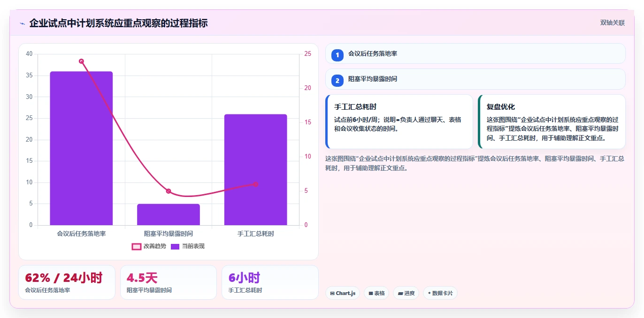
Task: Click the blue number 1 badge
Action: pyautogui.click(x=337, y=55)
